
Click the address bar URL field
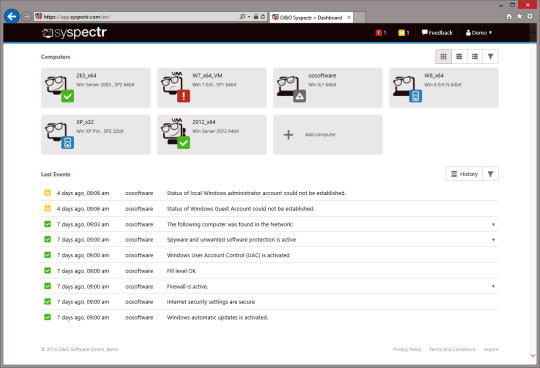pyautogui.click(x=136, y=17)
